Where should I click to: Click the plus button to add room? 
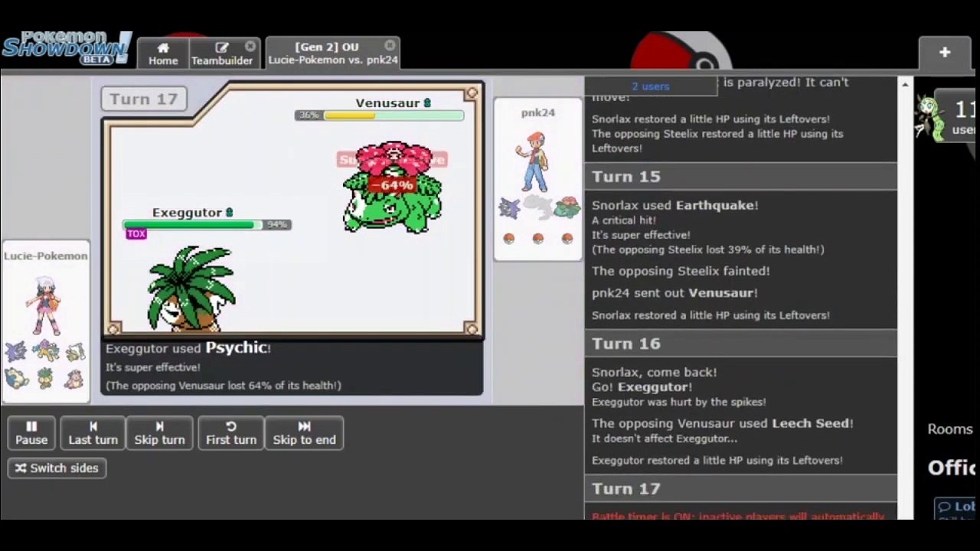pyautogui.click(x=945, y=52)
